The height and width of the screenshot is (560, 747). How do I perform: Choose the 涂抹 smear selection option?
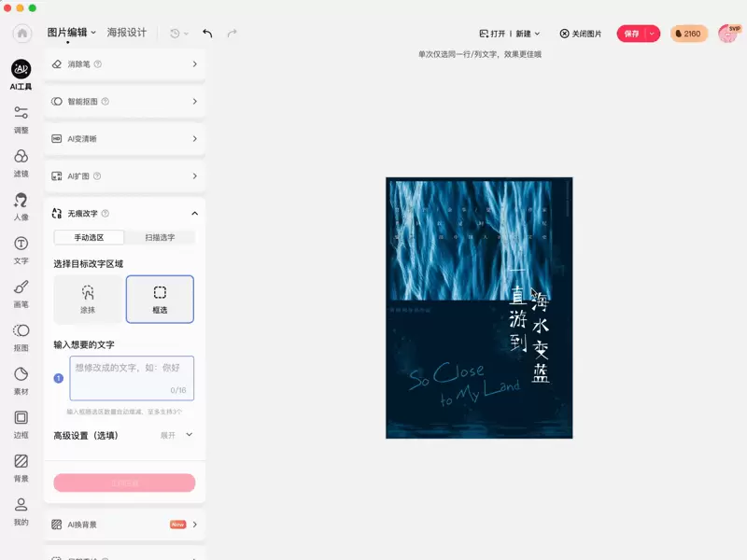[88, 299]
